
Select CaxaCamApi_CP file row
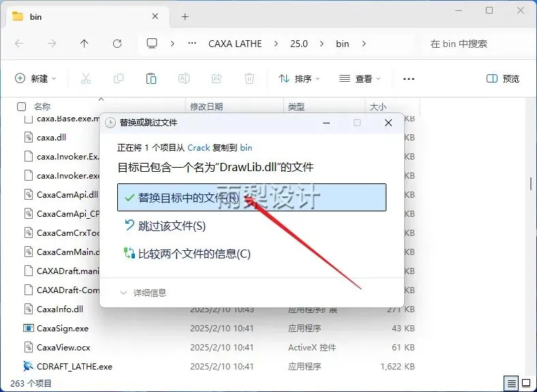[61, 214]
